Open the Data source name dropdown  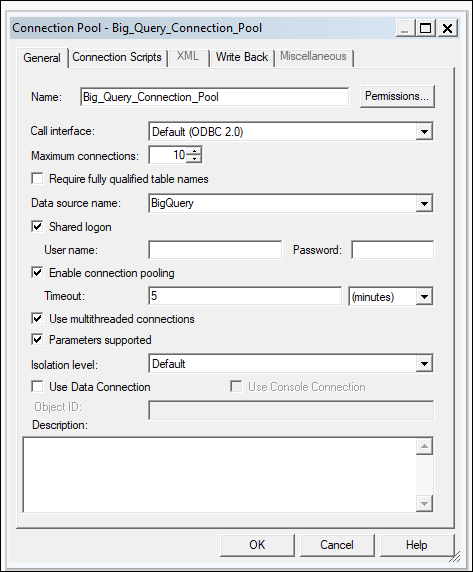tap(424, 204)
